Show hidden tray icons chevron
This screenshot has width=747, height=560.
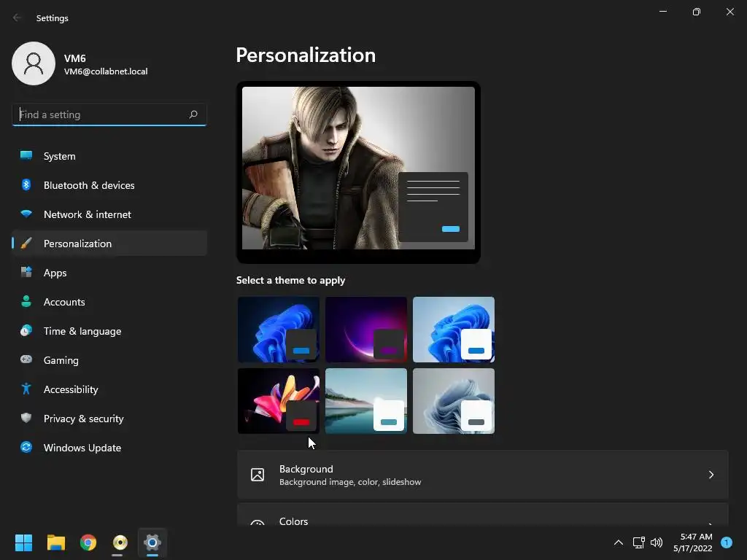[x=619, y=542]
